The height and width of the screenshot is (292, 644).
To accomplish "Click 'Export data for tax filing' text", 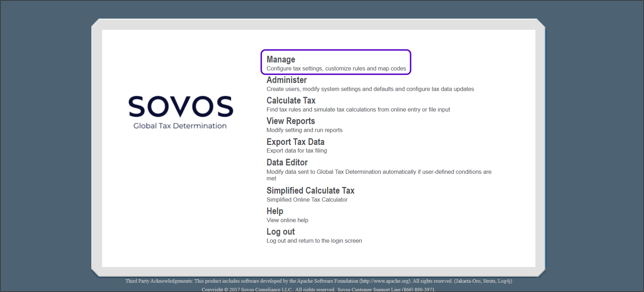I will [297, 150].
